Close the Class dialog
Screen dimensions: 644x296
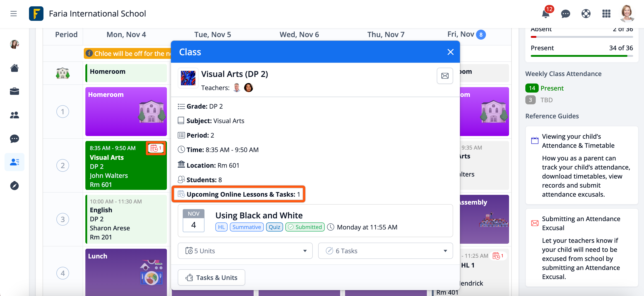click(450, 52)
